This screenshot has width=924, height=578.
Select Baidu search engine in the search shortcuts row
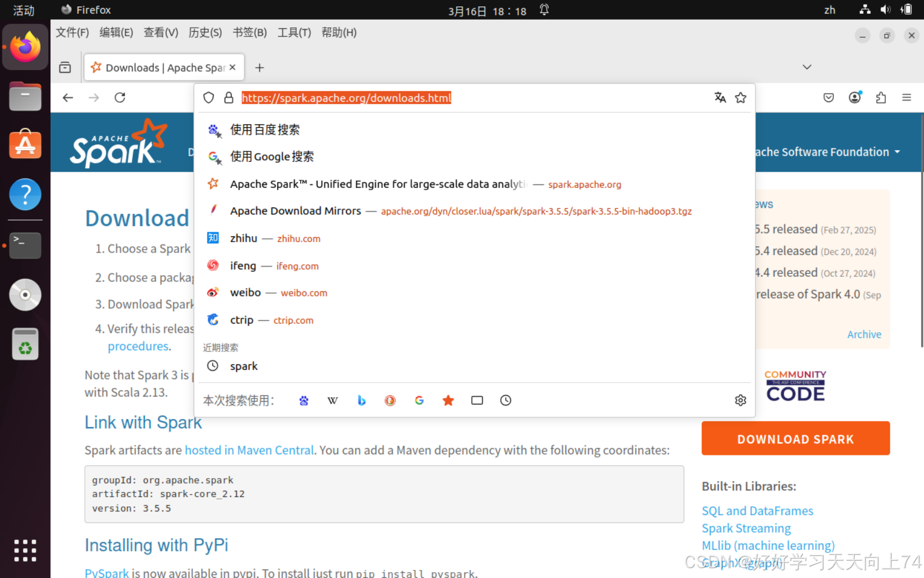304,400
